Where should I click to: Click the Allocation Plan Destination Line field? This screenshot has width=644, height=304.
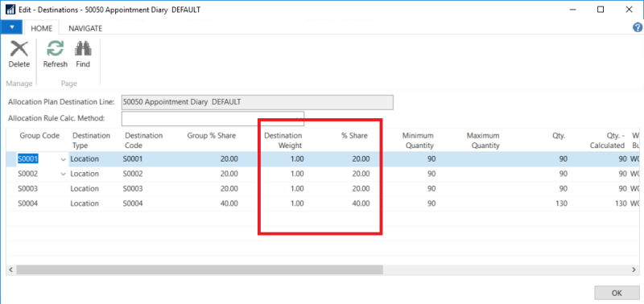pyautogui.click(x=257, y=102)
